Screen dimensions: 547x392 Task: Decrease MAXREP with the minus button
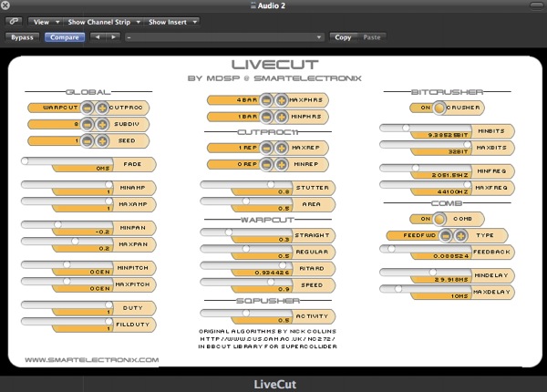click(266, 148)
